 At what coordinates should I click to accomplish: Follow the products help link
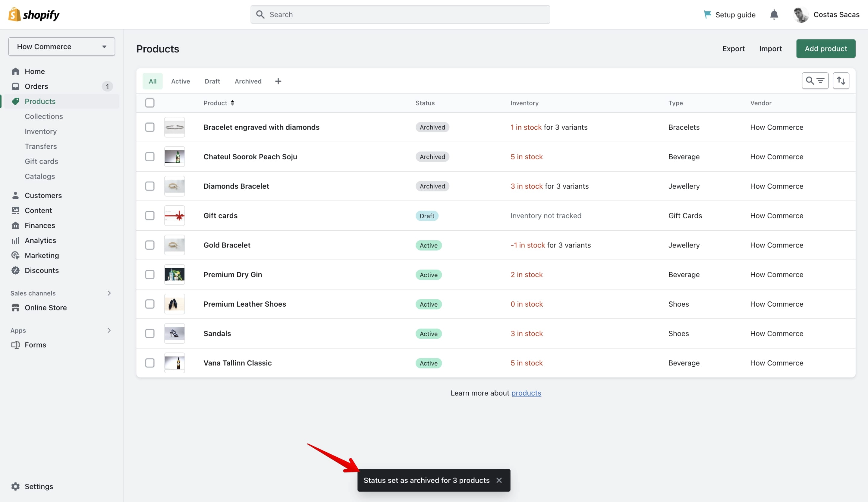tap(526, 393)
